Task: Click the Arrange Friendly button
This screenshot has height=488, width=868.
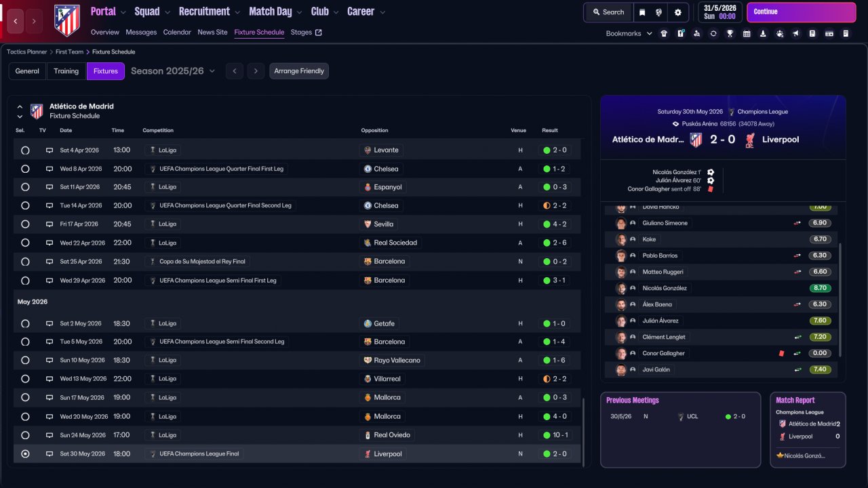Action: tap(299, 71)
